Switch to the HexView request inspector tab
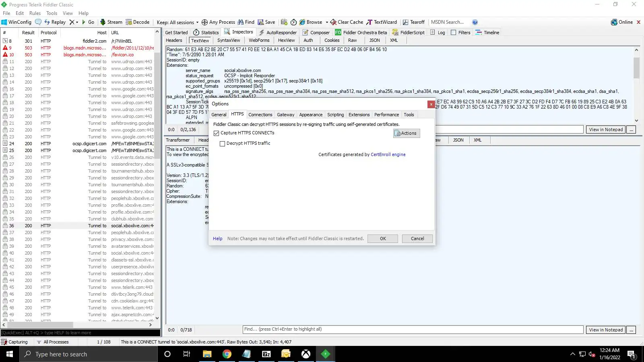 [x=286, y=40]
